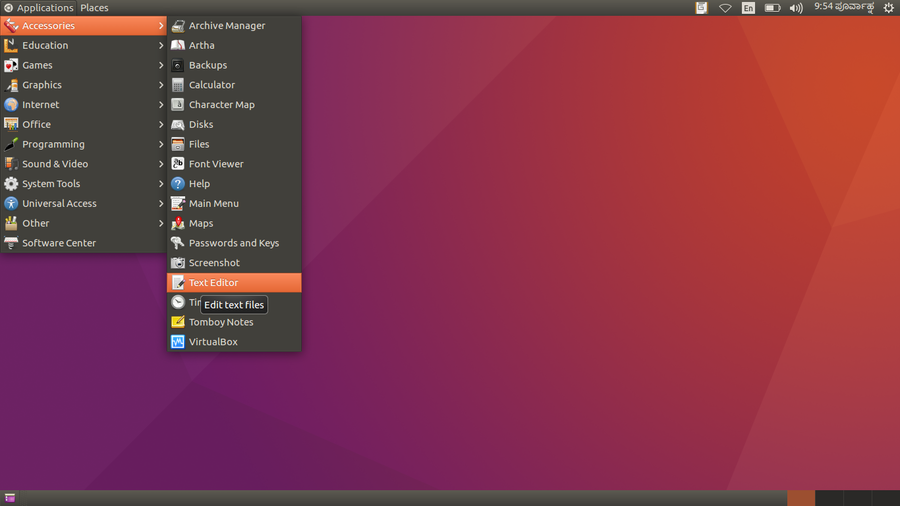Open the volume sound indicator
The image size is (900, 506).
click(796, 8)
